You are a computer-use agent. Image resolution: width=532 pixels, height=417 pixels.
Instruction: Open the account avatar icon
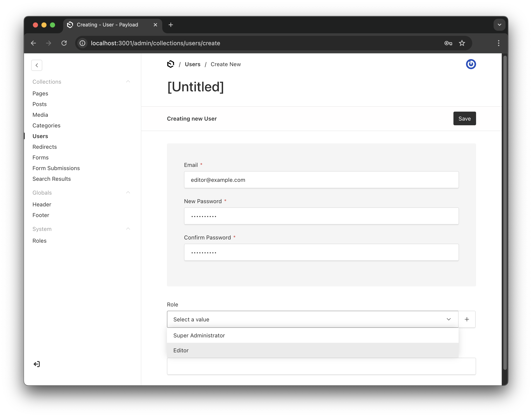coord(471,64)
